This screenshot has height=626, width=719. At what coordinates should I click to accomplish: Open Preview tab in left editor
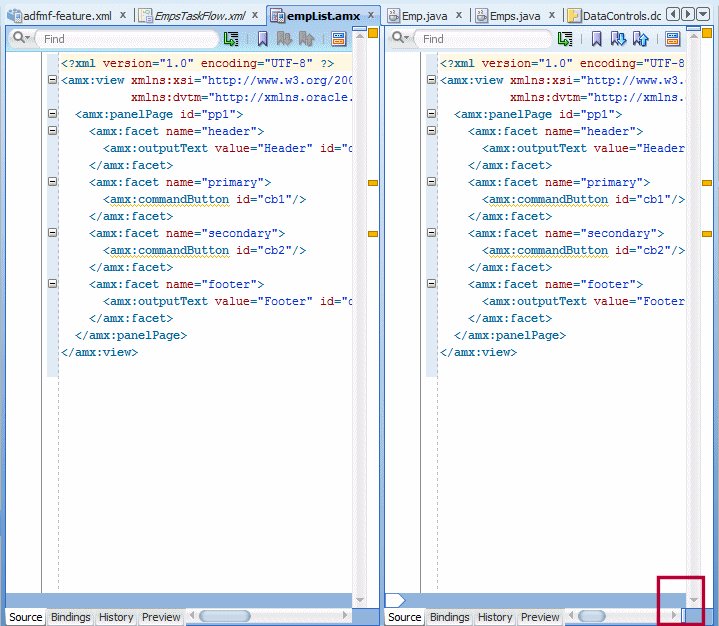161,617
